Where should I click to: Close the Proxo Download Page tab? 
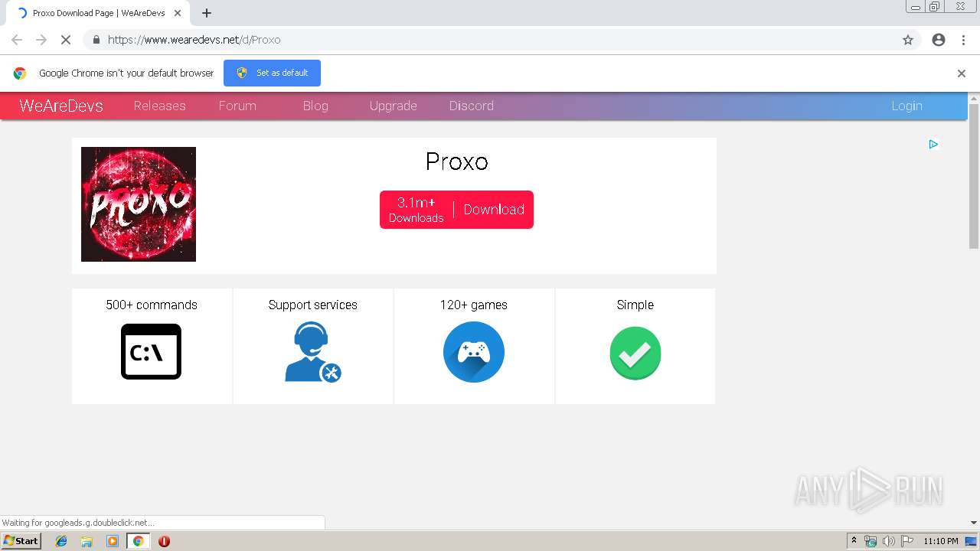click(178, 13)
